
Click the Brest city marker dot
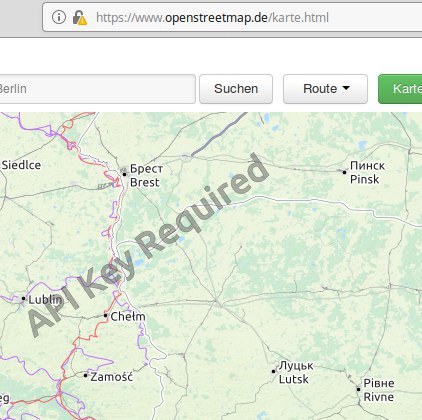(124, 174)
